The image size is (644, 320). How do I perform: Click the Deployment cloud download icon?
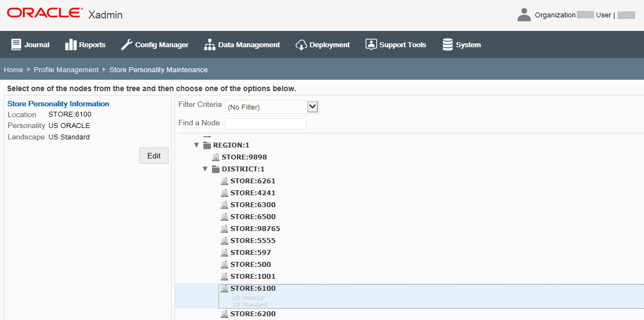click(x=301, y=44)
